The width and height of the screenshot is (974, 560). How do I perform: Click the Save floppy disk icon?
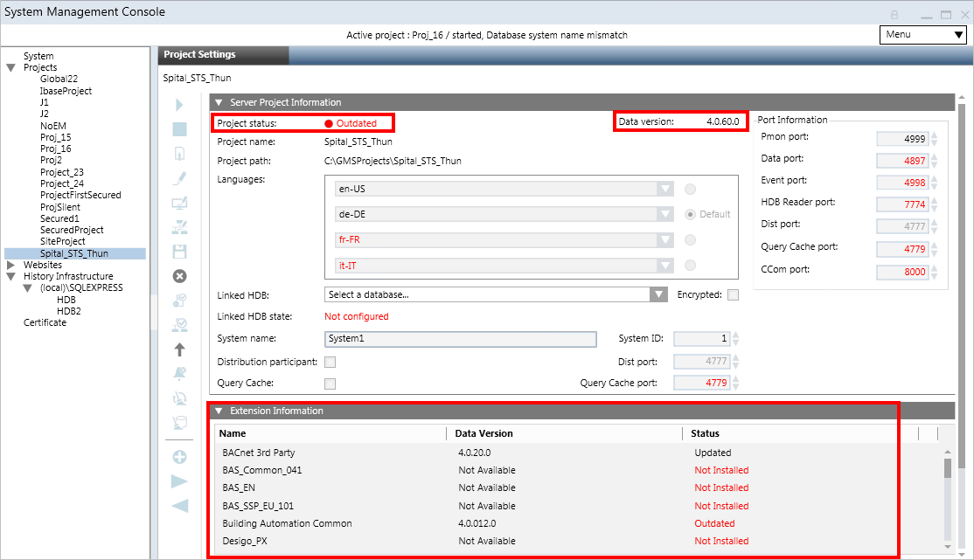(x=179, y=252)
